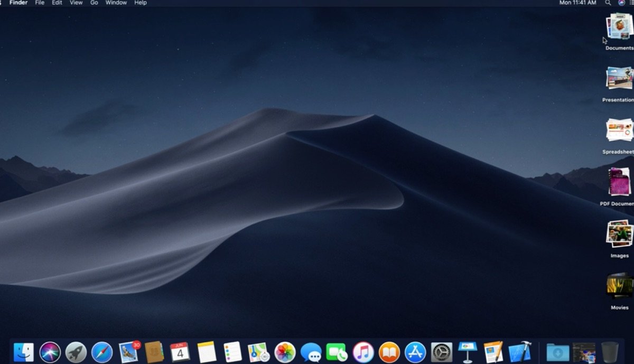The image size is (634, 364).
Task: Open the Window menu
Action: [x=116, y=3]
